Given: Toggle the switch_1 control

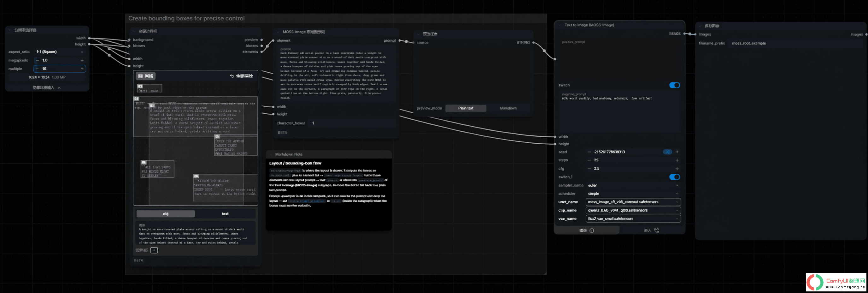Looking at the screenshot, I should [x=675, y=177].
